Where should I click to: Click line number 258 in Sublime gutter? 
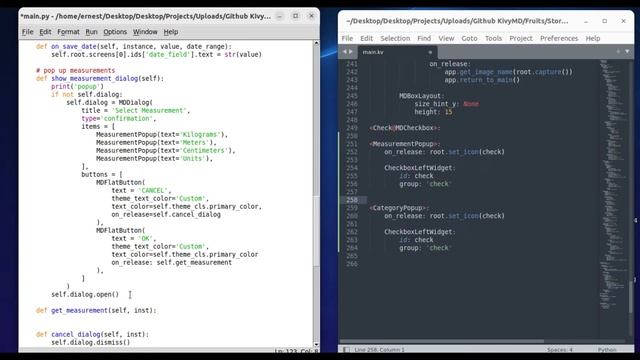tap(351, 200)
